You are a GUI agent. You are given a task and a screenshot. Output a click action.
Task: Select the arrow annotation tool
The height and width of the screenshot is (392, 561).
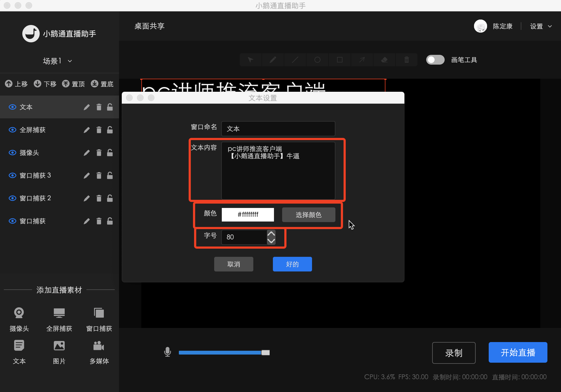[x=362, y=59]
